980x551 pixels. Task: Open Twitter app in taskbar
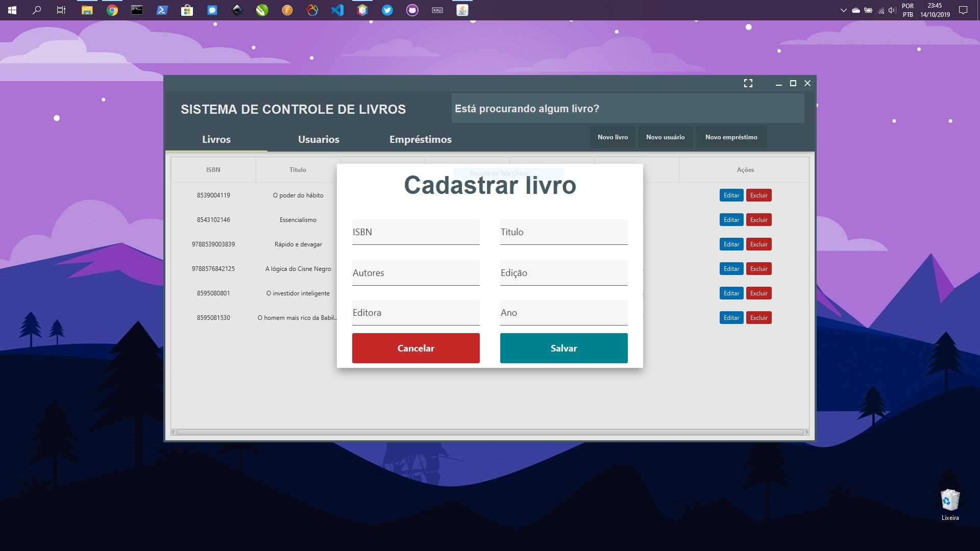click(387, 10)
